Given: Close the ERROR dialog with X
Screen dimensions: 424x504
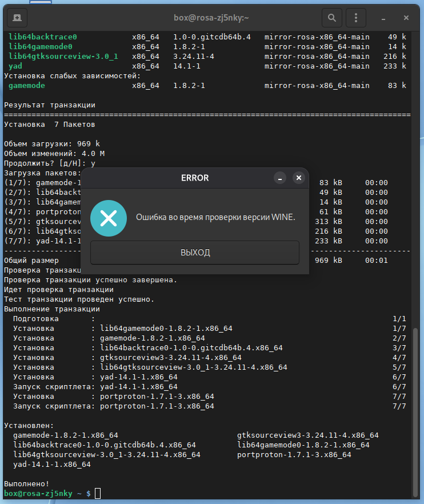Looking at the screenshot, I should 298,178.
